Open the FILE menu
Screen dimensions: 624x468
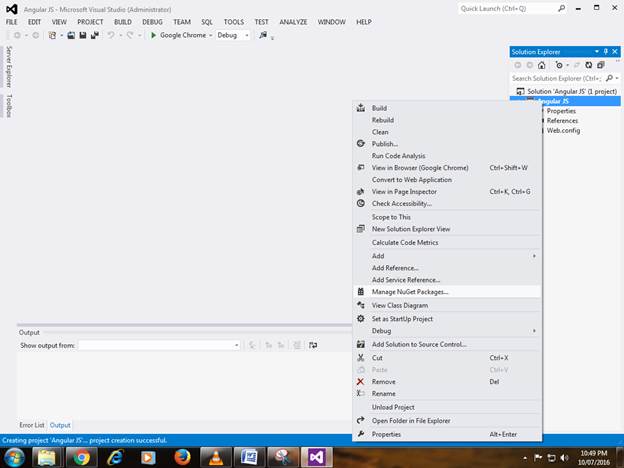12,22
